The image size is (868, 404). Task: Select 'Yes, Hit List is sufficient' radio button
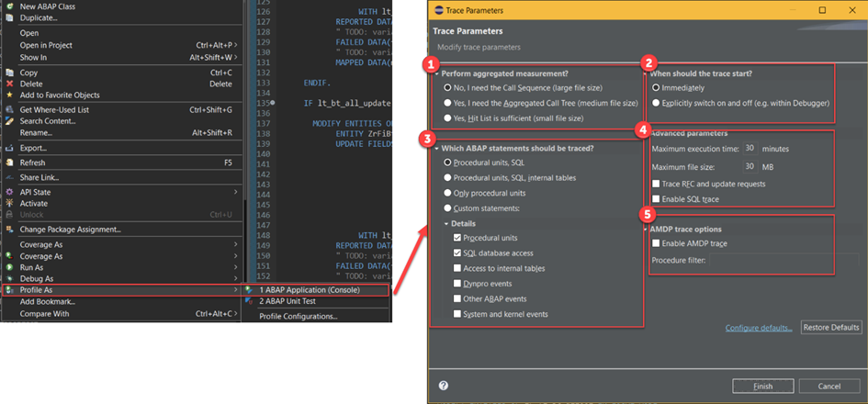pos(448,118)
